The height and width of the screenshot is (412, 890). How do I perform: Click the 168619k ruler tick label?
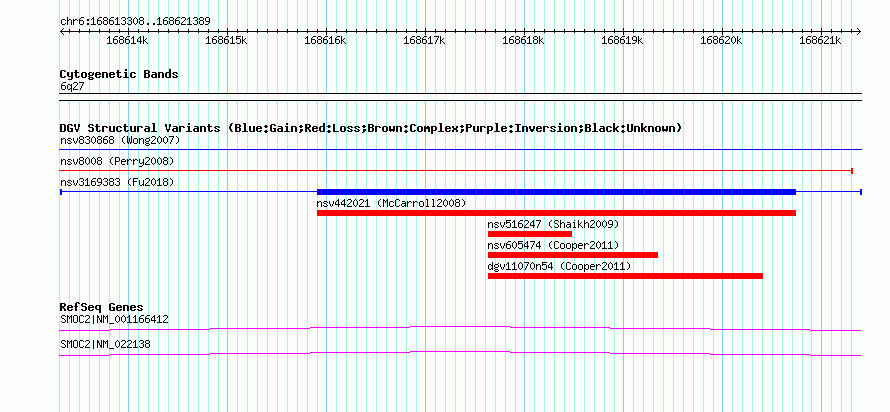click(x=622, y=40)
